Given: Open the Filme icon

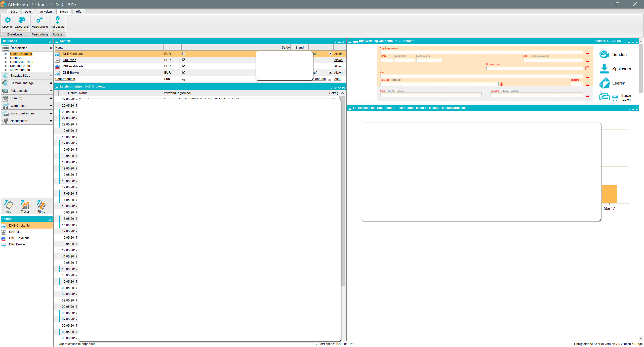Looking at the screenshot, I should tap(41, 206).
